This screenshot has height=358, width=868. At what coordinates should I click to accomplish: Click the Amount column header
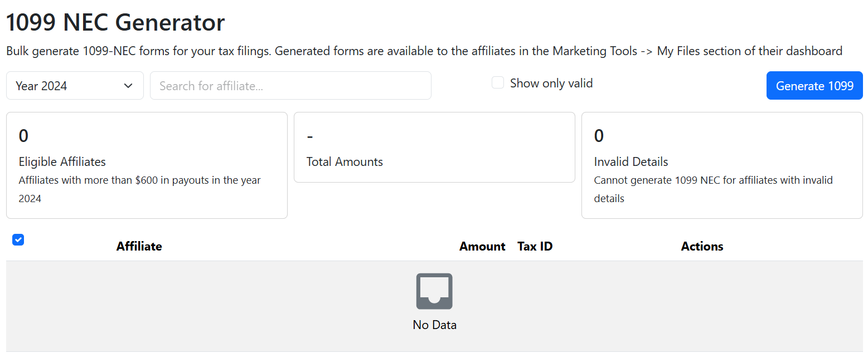482,247
